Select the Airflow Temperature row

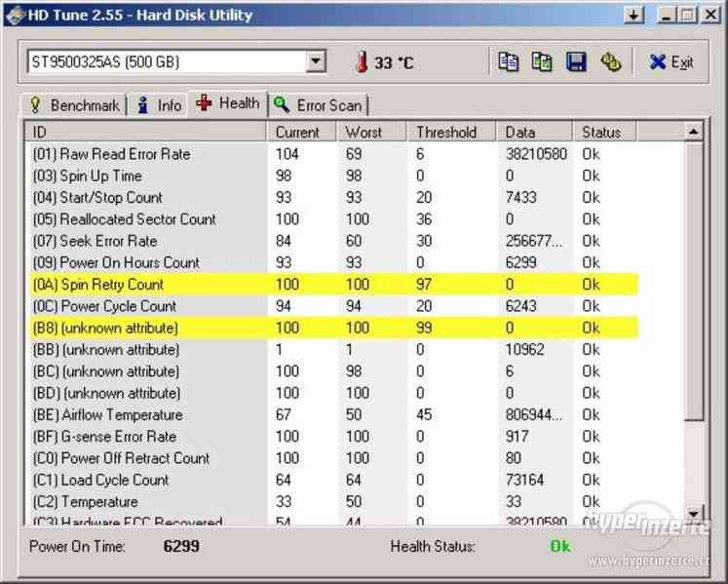[x=332, y=414]
